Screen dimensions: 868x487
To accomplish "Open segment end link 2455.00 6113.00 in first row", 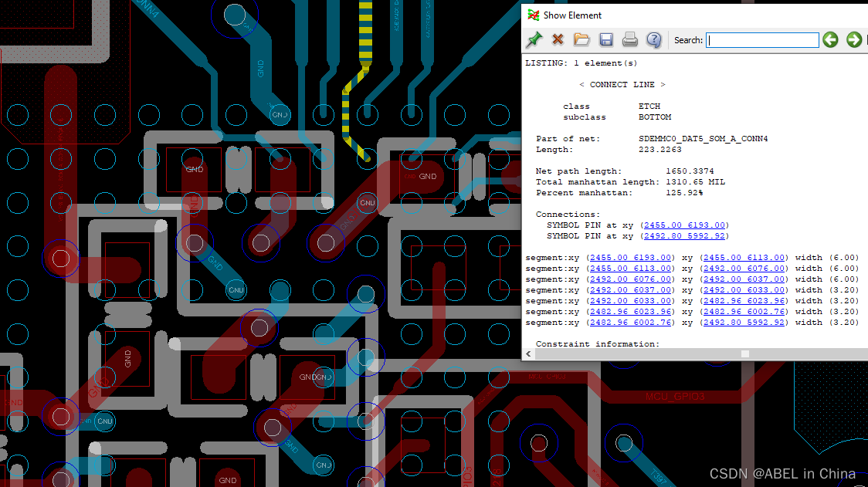I will pos(744,258).
